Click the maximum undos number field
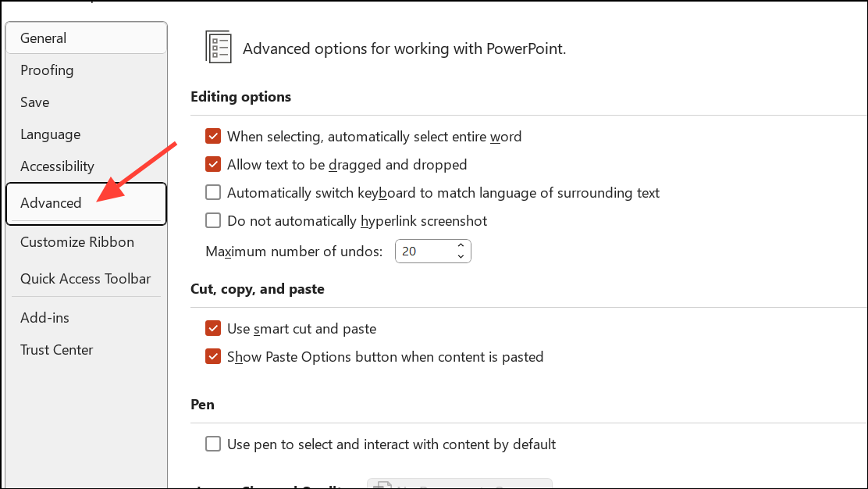868x489 pixels. [422, 252]
